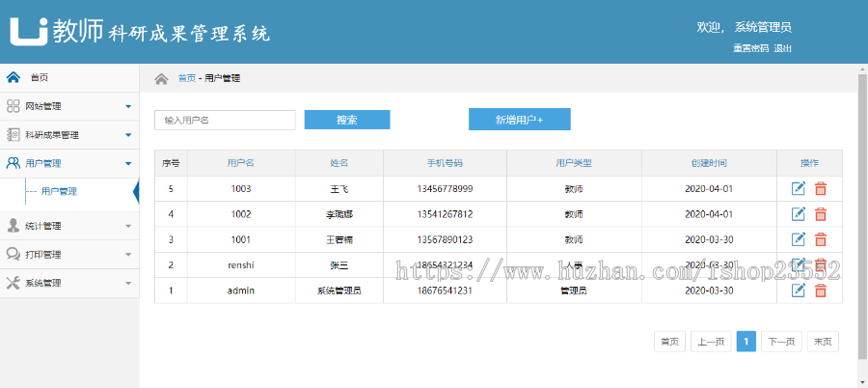Click the breadcrumb home icon
868x388 pixels.
[161, 78]
